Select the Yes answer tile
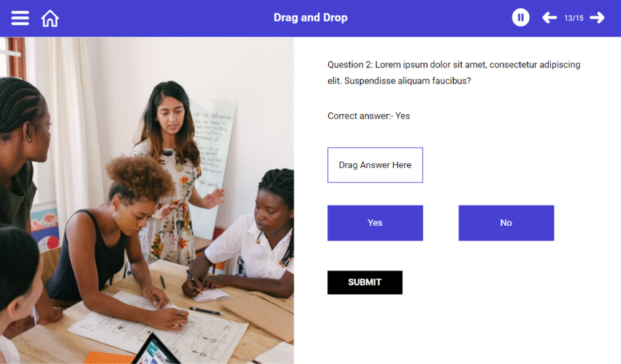621x364 pixels. pyautogui.click(x=375, y=222)
